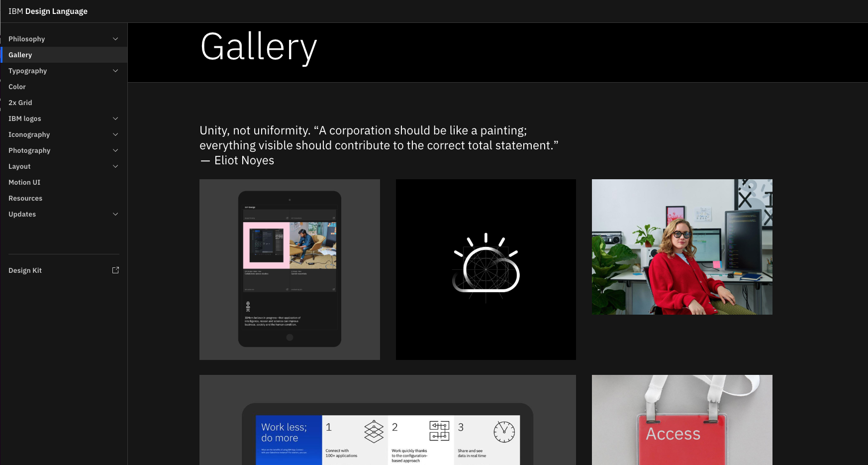Open the woman in red cardigan photo
Screen dimensions: 868x465
pyautogui.click(x=682, y=247)
